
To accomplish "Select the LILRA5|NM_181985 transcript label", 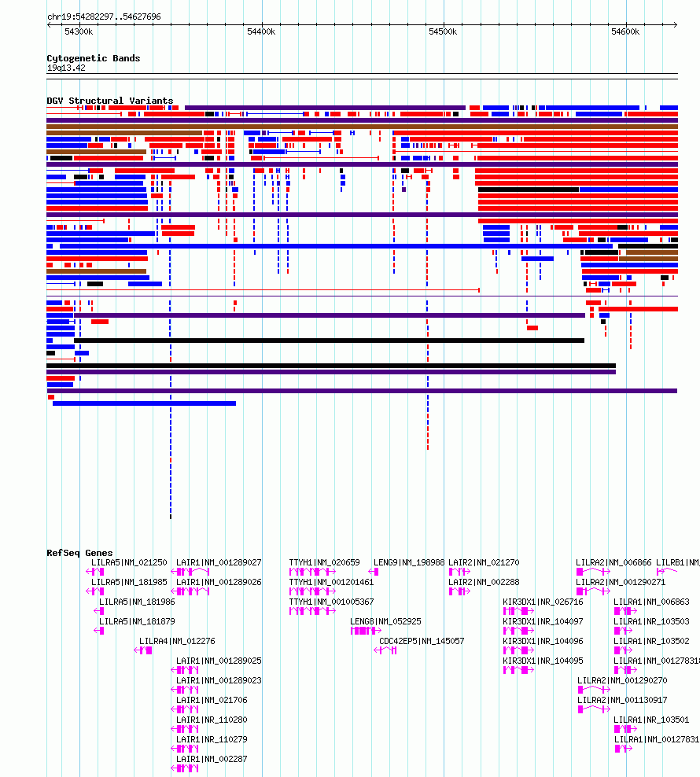I will pos(129,582).
